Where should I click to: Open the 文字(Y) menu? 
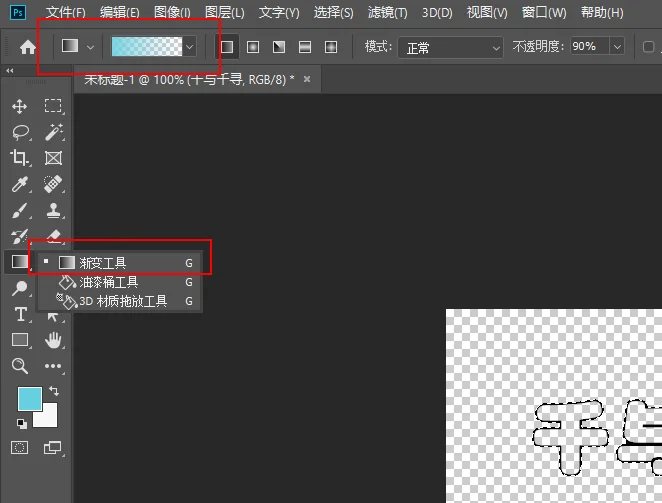click(279, 12)
